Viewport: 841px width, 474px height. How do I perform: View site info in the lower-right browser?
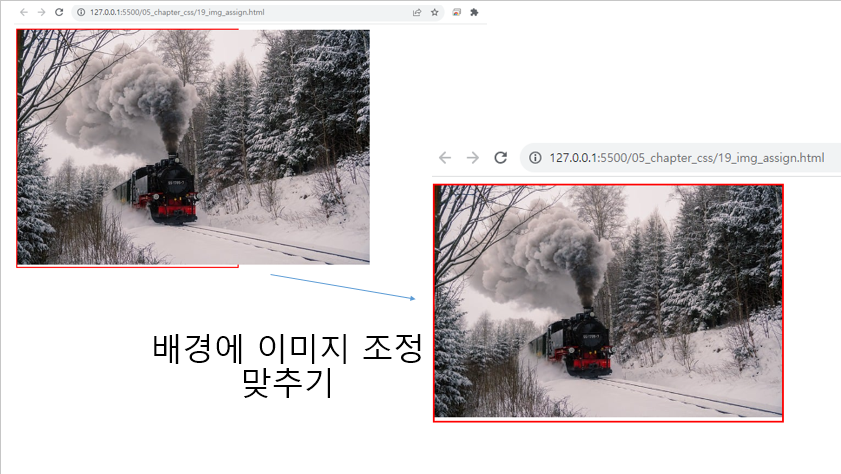[x=535, y=158]
